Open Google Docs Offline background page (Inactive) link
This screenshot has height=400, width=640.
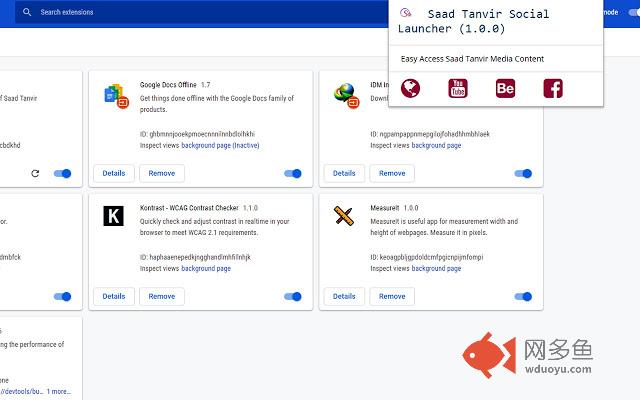(220, 145)
